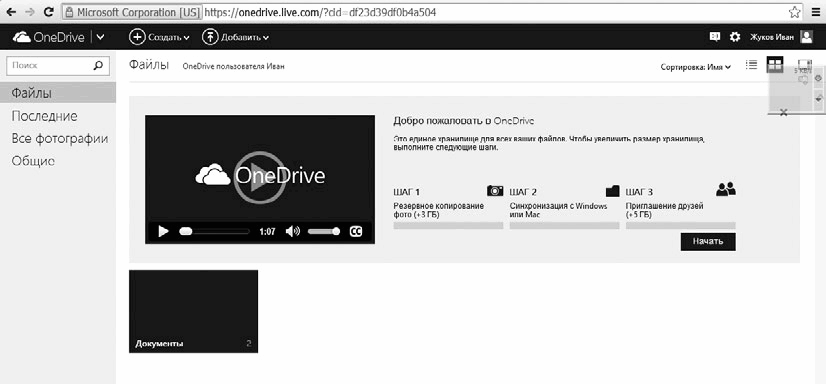Click the Файлы breadcrumb heading
The width and height of the screenshot is (826, 384).
click(x=149, y=65)
